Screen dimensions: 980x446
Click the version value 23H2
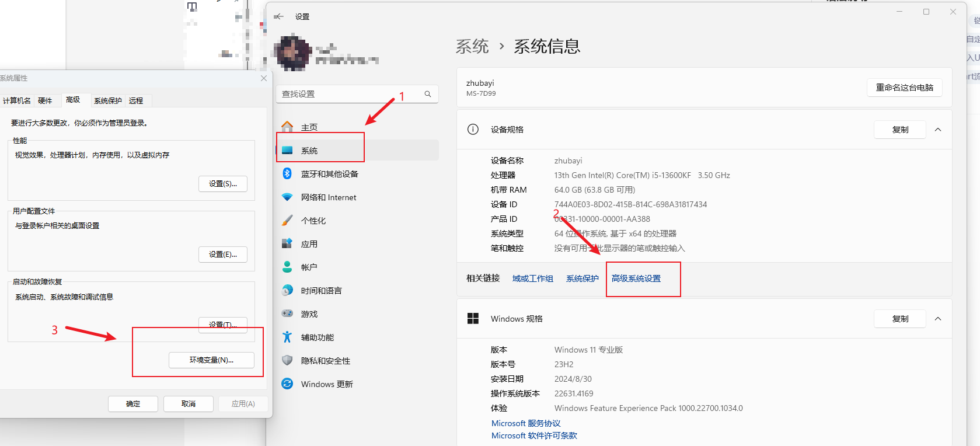[x=564, y=364]
